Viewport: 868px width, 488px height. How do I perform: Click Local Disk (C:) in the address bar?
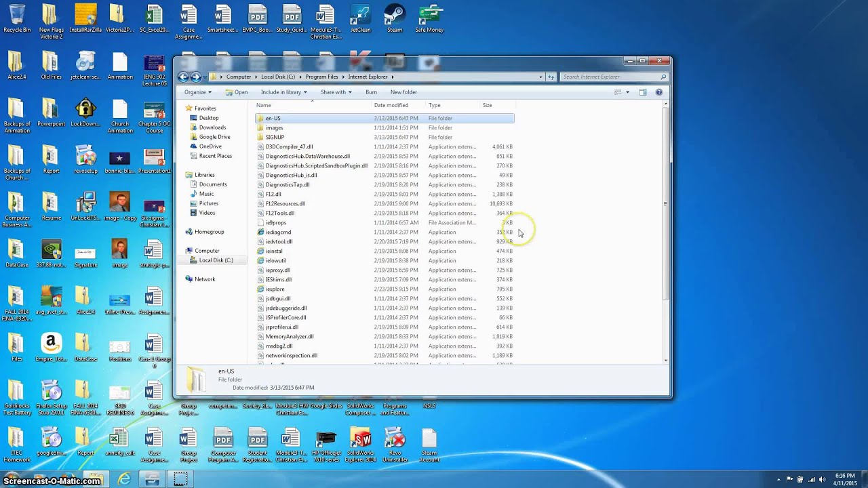278,77
